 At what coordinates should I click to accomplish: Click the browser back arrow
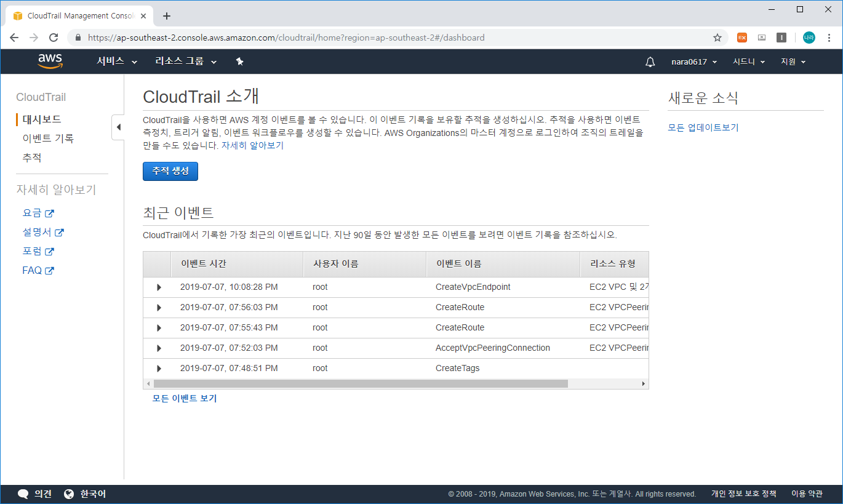15,38
